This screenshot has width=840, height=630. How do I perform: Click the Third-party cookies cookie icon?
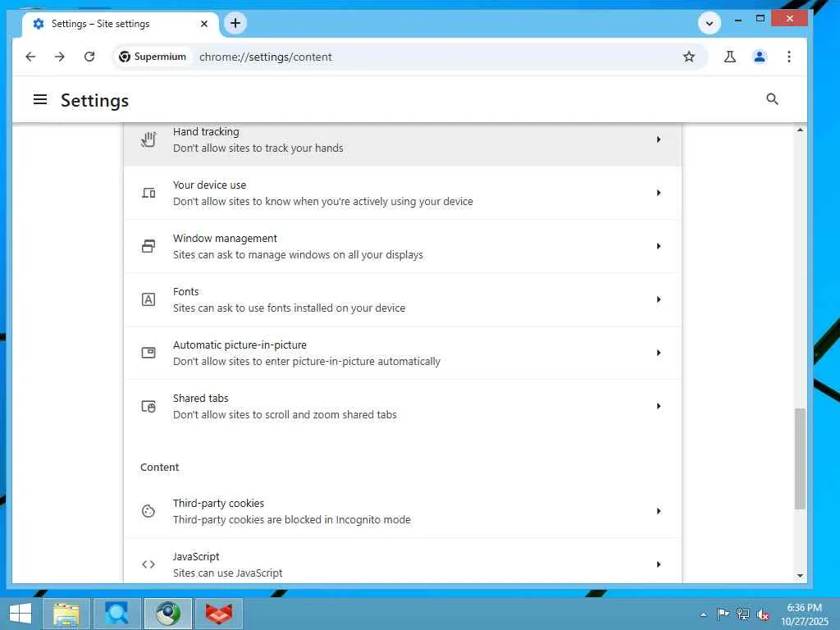point(148,511)
